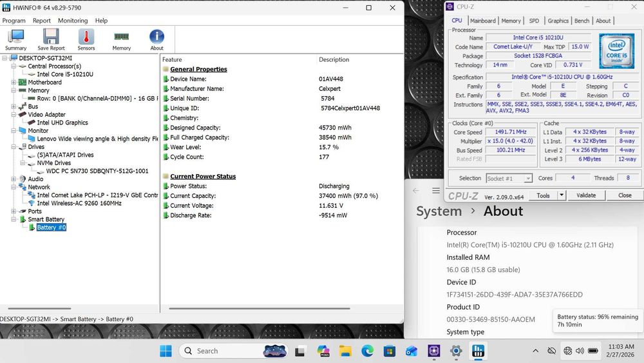Open the hamburger navigation menu in Settings
Viewport: 644px width, 363px height.
[436, 191]
